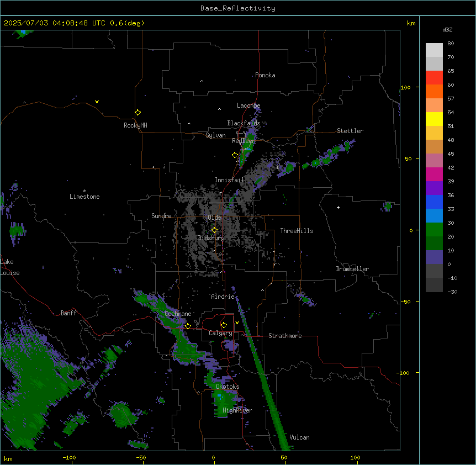
Task: Pick the red 60-65 dBZ legend swatch
Action: [x=434, y=78]
